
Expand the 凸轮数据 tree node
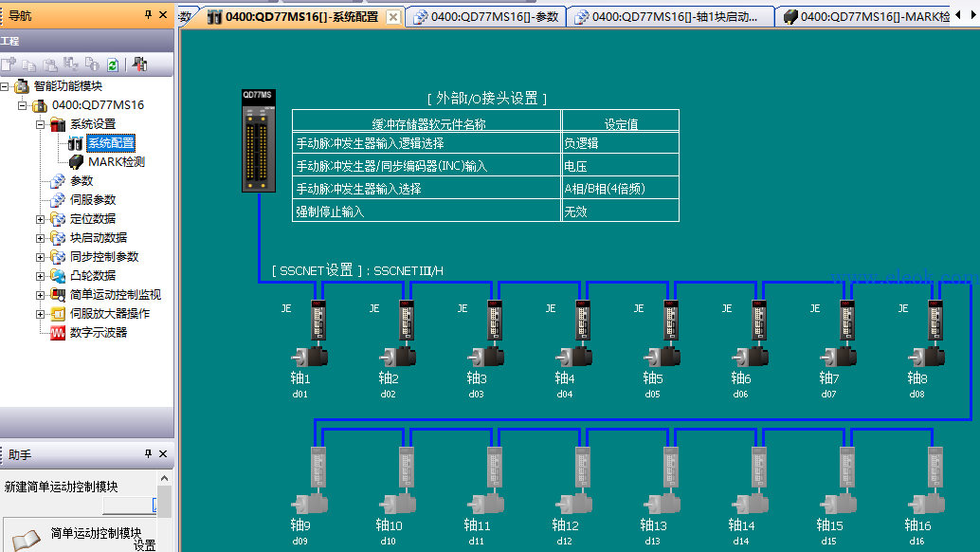tap(40, 276)
